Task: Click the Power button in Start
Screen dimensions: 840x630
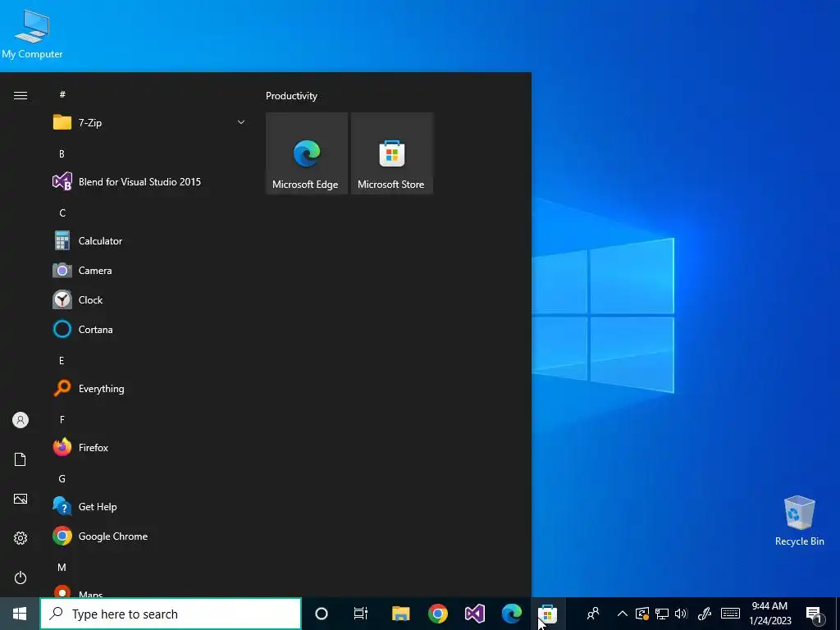Action: point(21,577)
